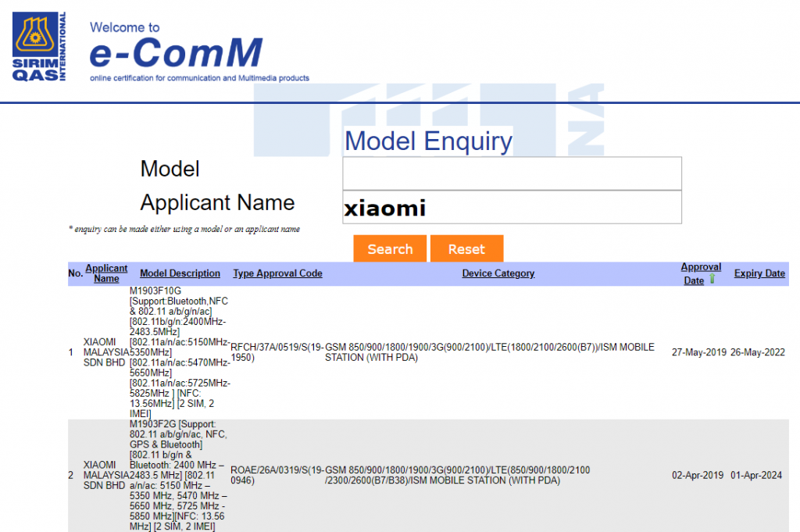800x532 pixels.
Task: Click the Model Enquiry heading
Action: [428, 141]
